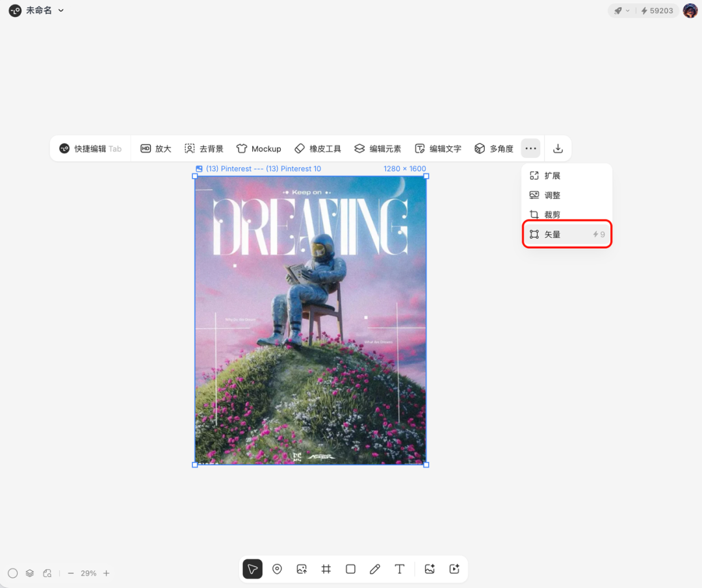Image resolution: width=702 pixels, height=588 pixels.
Task: Zoom out with the minus button
Action: pyautogui.click(x=71, y=573)
